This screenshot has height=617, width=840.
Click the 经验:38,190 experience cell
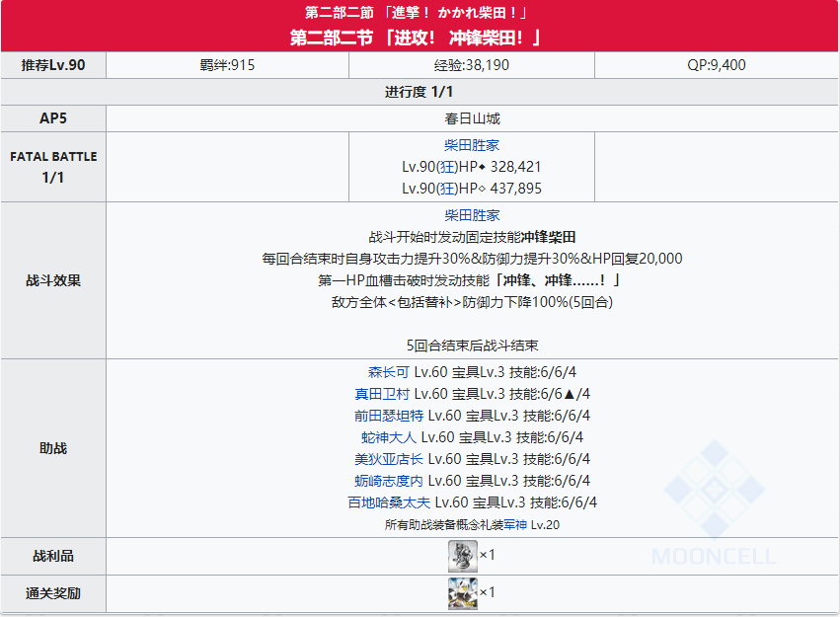point(472,65)
